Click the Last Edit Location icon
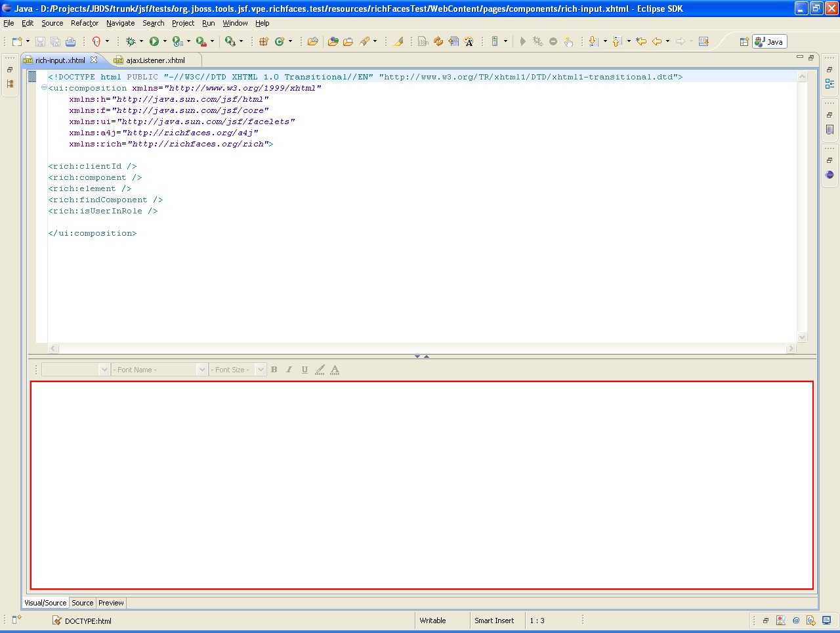The height and width of the screenshot is (633, 840). click(x=641, y=41)
